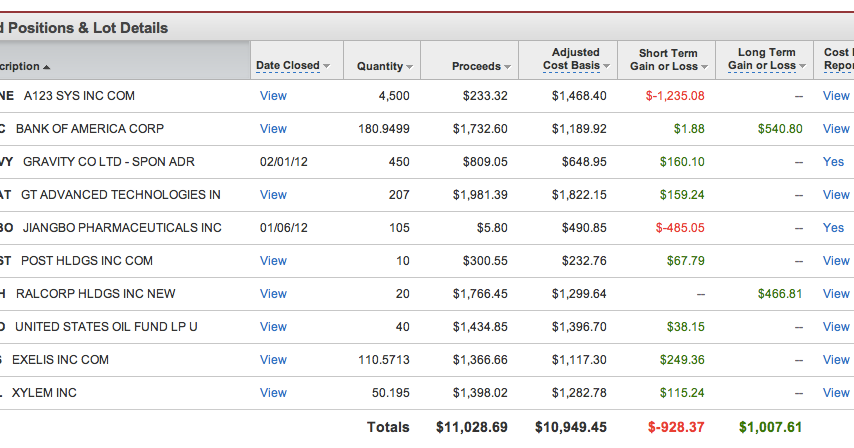
Task: Click date closed 02/01/12
Action: point(284,162)
